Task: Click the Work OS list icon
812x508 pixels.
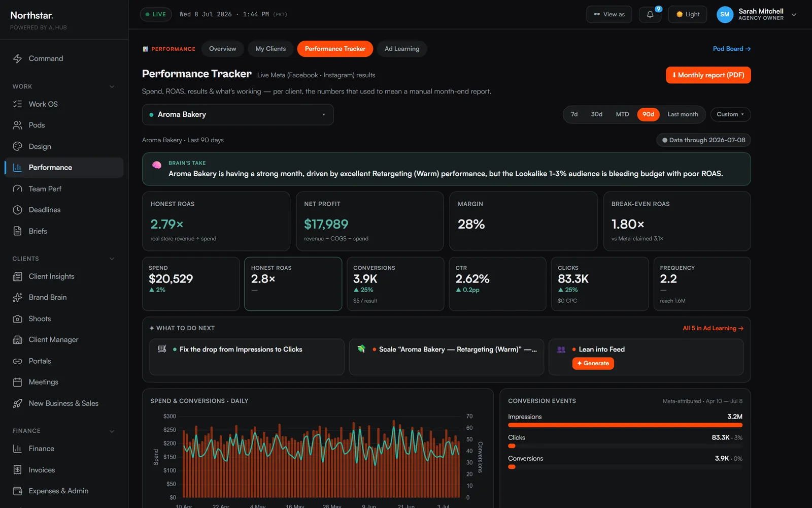Action: (17, 104)
